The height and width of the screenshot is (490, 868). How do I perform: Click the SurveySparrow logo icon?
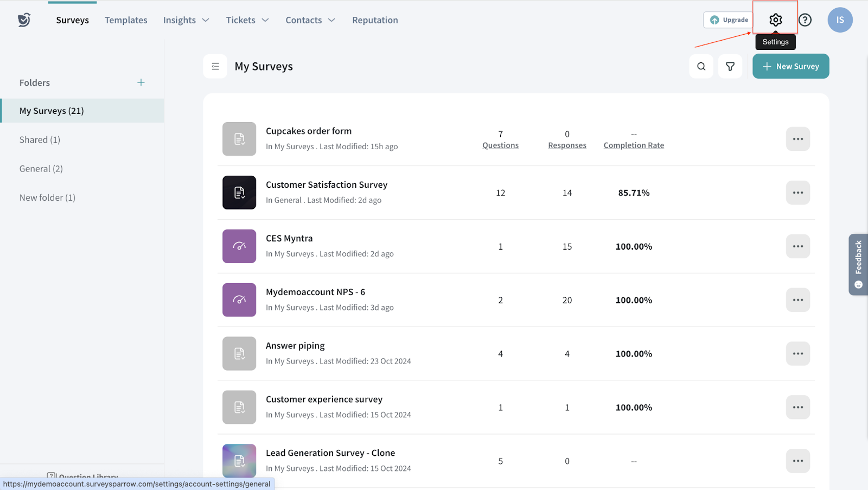[24, 20]
